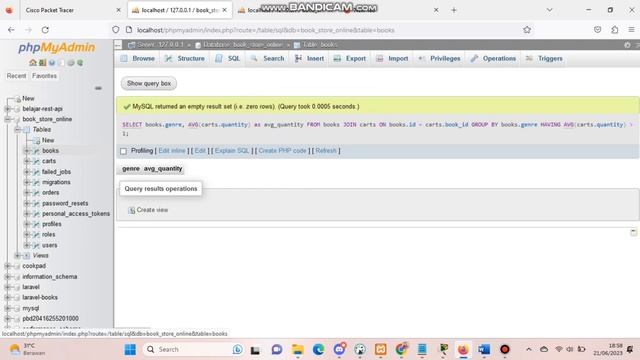Select the orders table
This screenshot has width=640, height=360.
click(x=51, y=193)
